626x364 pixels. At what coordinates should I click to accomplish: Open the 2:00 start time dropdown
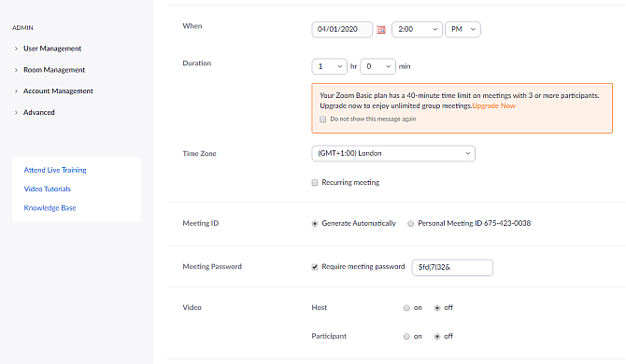point(417,30)
